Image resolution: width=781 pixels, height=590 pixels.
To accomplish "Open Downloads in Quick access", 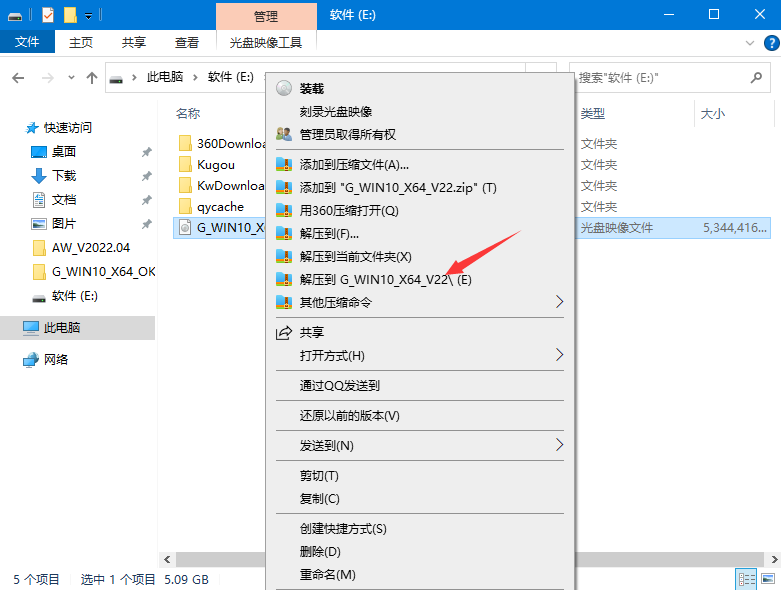I will [x=64, y=175].
